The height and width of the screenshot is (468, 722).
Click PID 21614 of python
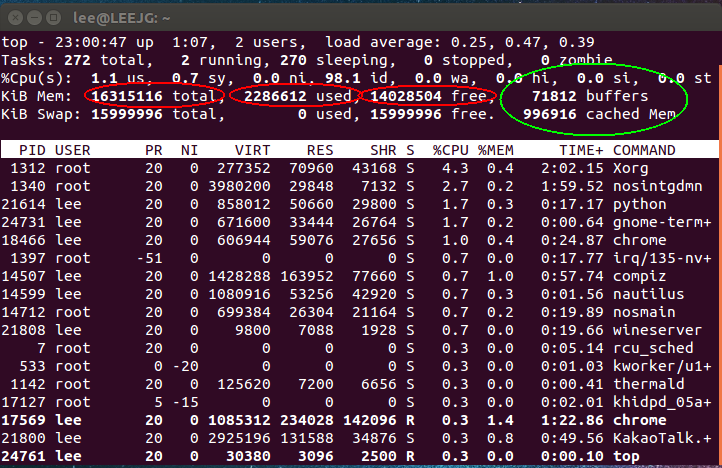click(x=23, y=204)
